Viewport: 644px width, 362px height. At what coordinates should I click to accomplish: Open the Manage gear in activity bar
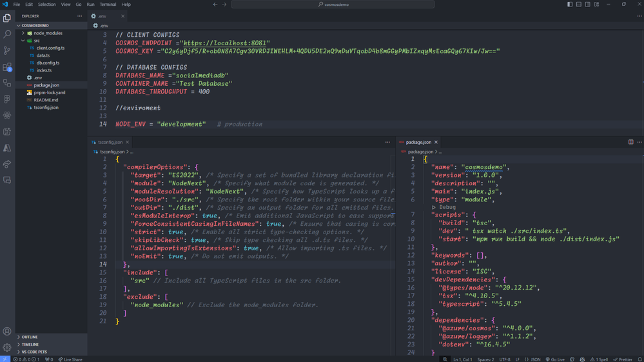coord(7,348)
